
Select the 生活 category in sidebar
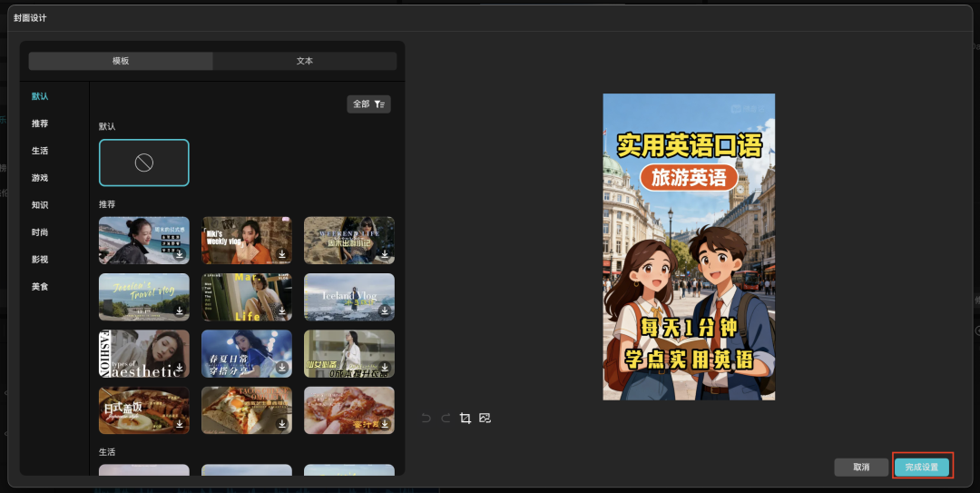(x=40, y=151)
